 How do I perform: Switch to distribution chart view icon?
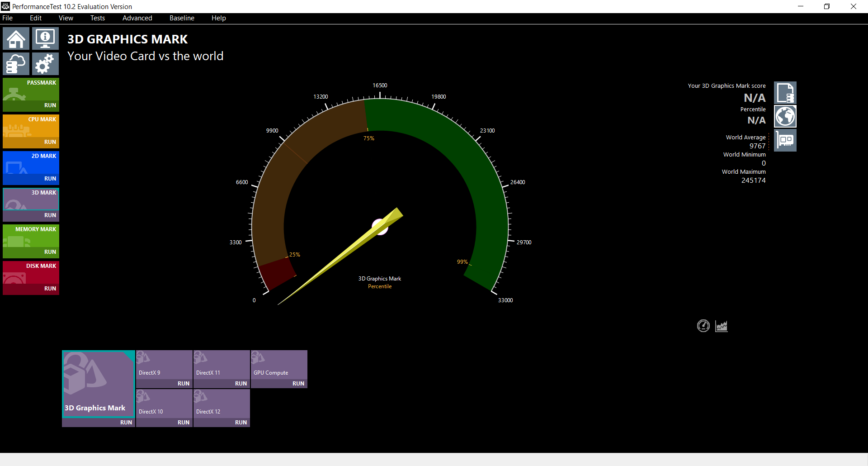722,326
